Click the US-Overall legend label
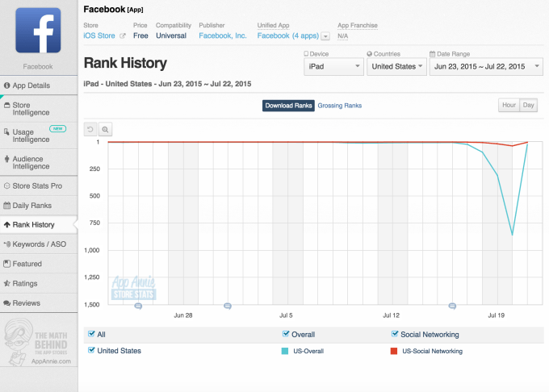The image size is (549, 392). point(308,351)
